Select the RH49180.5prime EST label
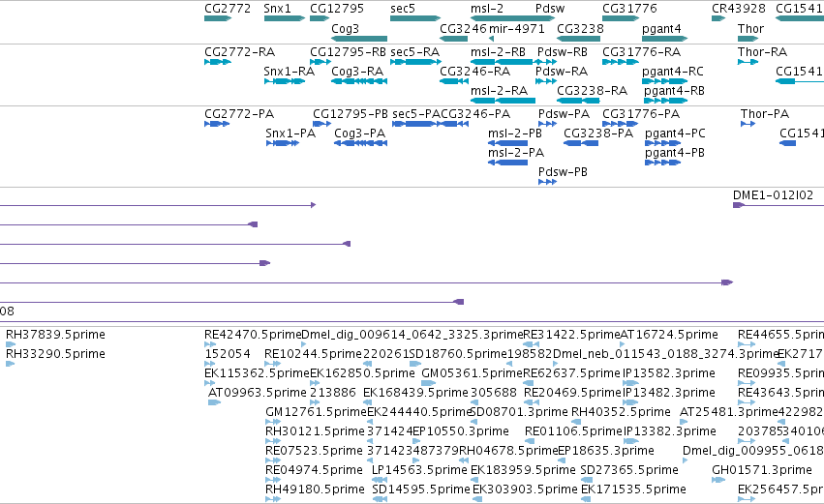The width and height of the screenshot is (824, 504). 315,489
